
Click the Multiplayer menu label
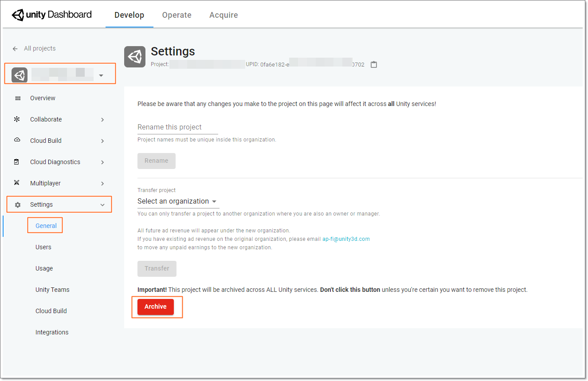(45, 183)
